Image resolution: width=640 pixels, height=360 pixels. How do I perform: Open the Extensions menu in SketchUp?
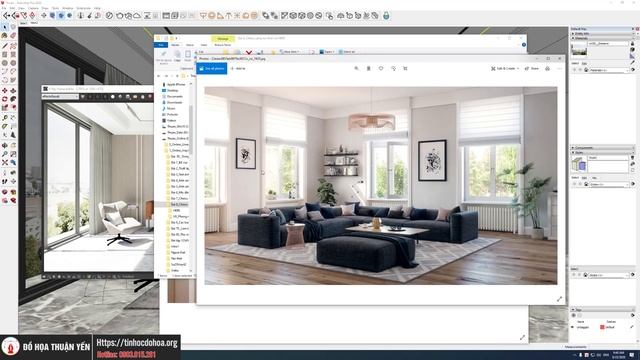[83, 8]
